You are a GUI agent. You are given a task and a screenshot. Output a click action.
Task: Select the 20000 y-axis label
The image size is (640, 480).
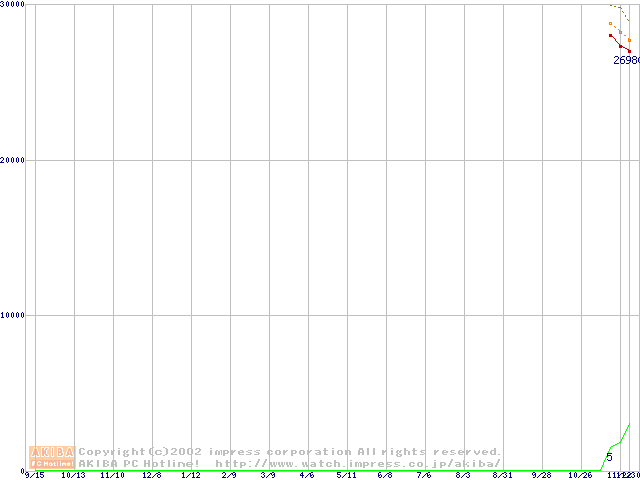(x=13, y=160)
